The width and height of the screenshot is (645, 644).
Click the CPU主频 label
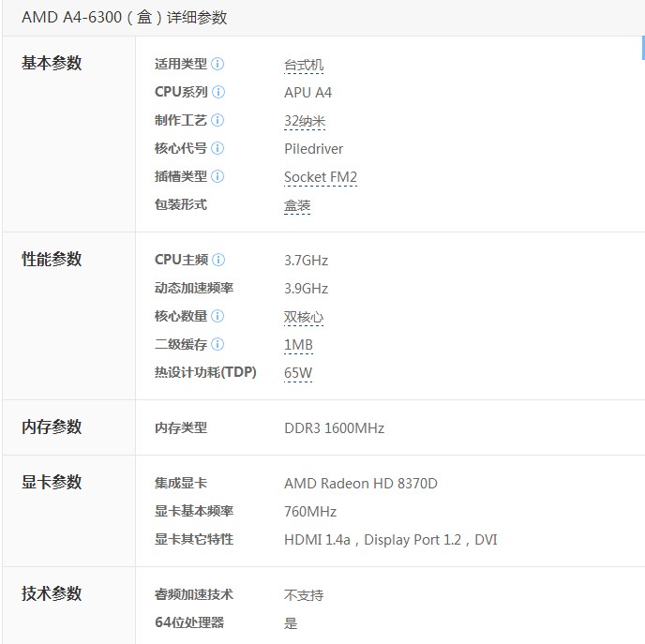coord(182,260)
